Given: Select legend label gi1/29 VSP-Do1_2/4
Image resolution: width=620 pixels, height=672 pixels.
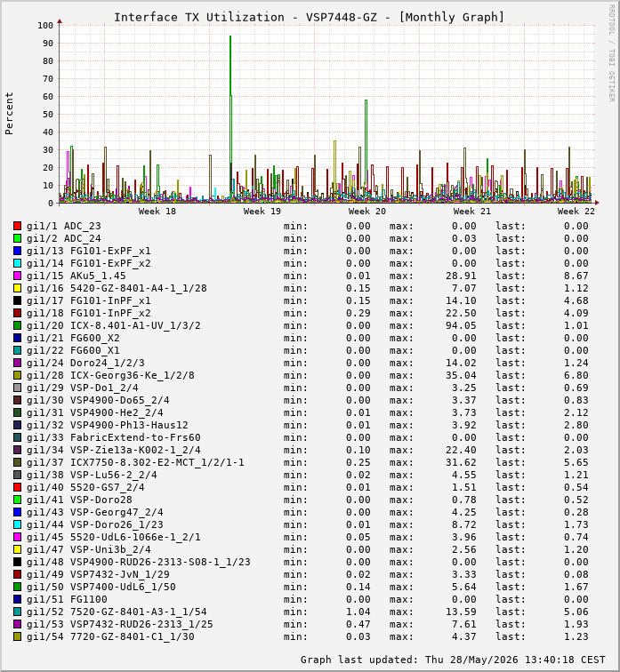Looking at the screenshot, I should click(83, 388).
